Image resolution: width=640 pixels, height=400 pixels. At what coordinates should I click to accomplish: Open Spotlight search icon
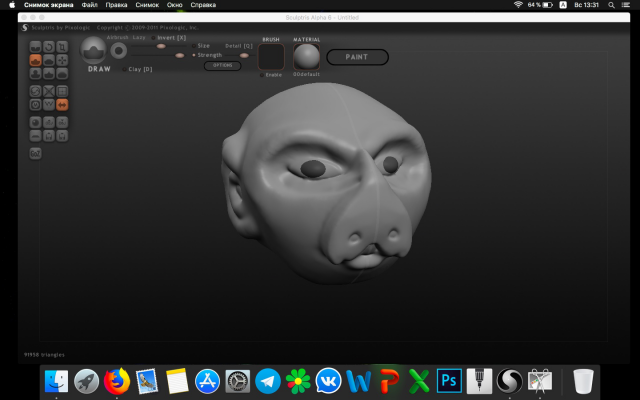coord(611,5)
